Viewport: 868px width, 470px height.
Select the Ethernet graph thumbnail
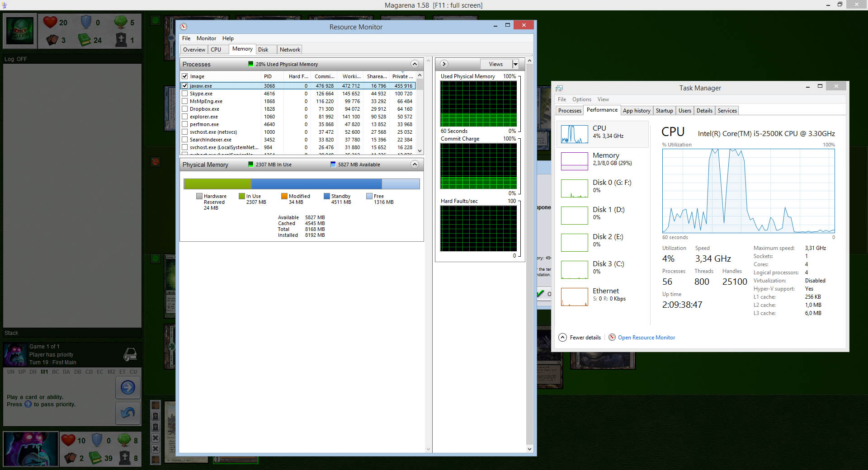574,297
